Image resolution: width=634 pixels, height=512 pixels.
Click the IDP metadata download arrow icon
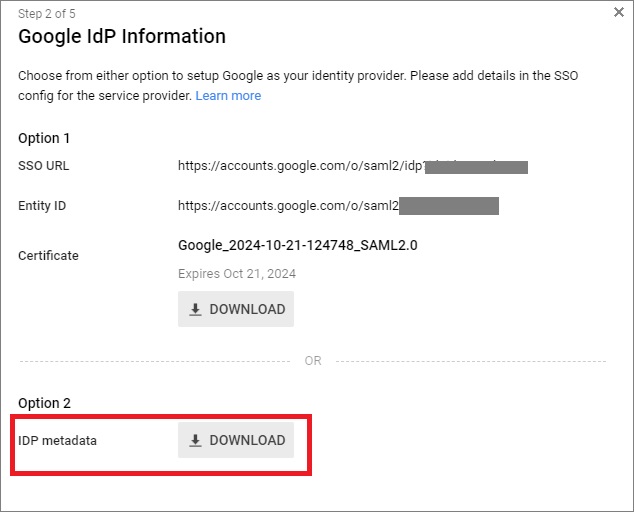(x=196, y=441)
